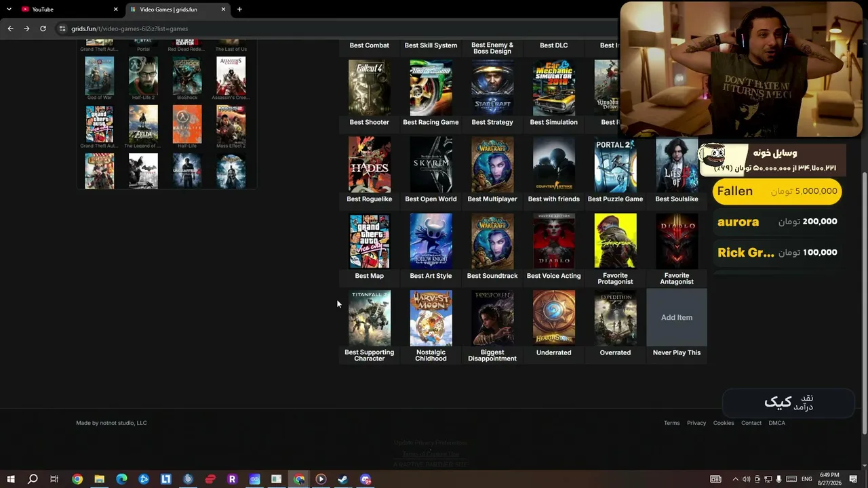This screenshot has height=488, width=868.
Task: Select the Forspoken Biggest Disappointment tile
Action: tap(492, 318)
